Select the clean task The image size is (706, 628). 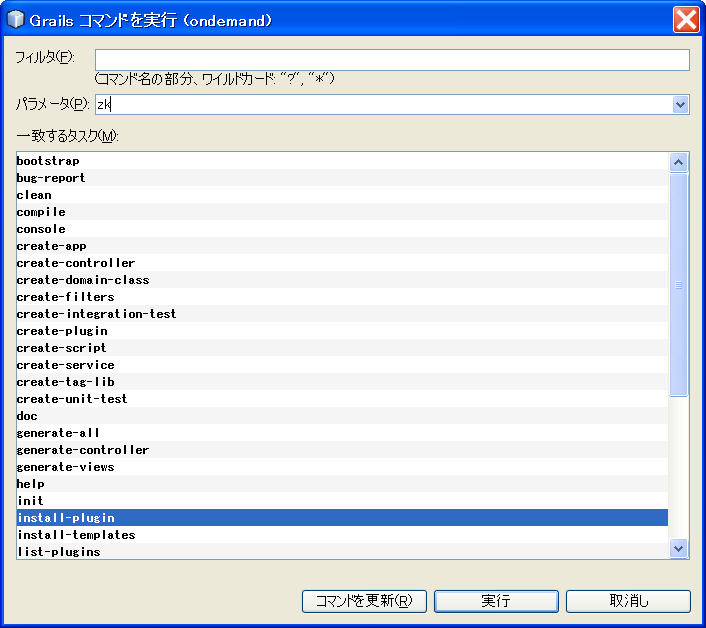(x=342, y=195)
